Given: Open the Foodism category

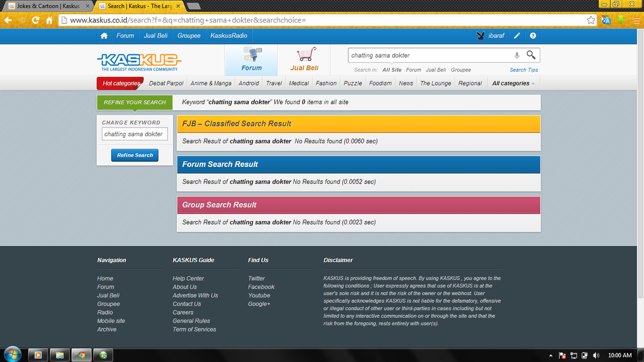Looking at the screenshot, I should (x=380, y=83).
